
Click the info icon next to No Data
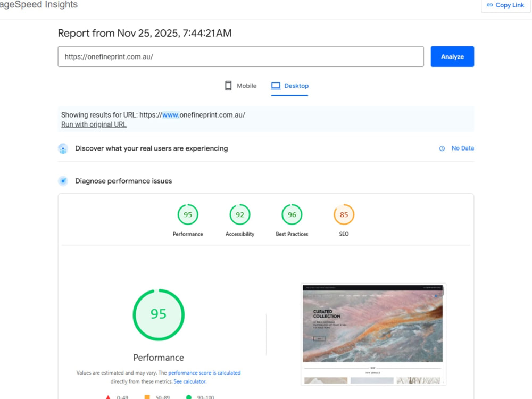[x=442, y=148]
